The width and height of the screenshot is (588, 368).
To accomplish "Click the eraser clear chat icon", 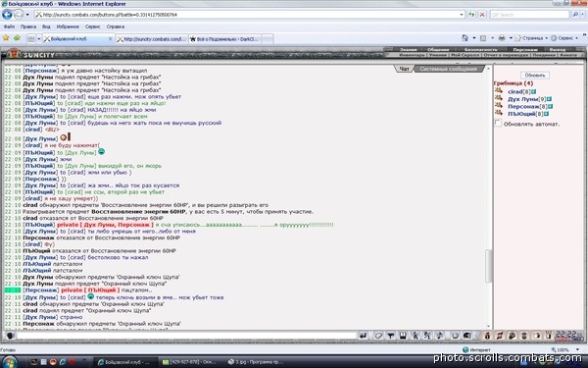I will point(378,336).
